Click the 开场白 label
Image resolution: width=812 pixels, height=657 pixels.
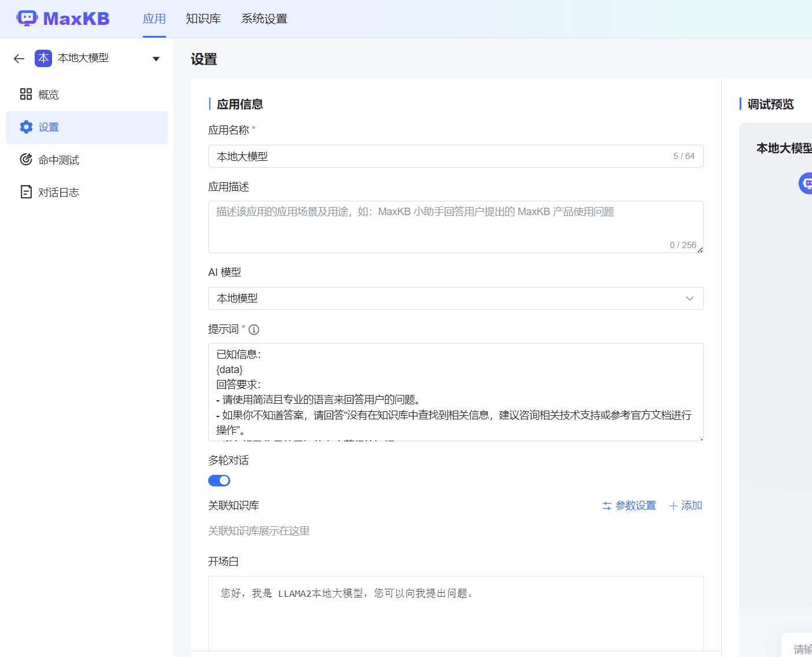click(x=223, y=562)
